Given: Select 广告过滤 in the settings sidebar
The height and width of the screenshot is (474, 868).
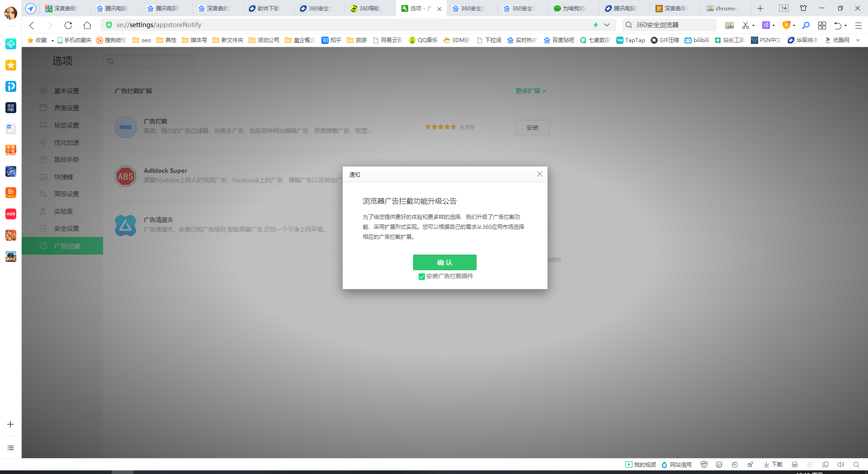Looking at the screenshot, I should point(62,246).
